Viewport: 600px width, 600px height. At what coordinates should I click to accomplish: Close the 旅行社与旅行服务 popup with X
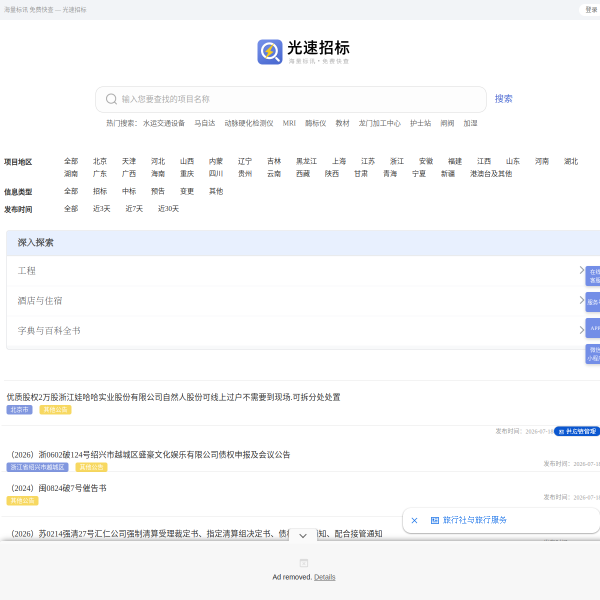(414, 520)
